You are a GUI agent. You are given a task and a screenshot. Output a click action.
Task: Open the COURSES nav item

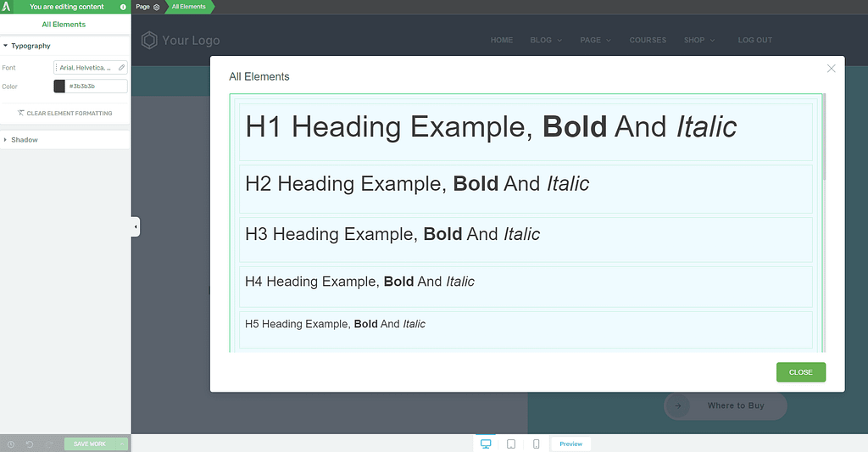(x=648, y=40)
